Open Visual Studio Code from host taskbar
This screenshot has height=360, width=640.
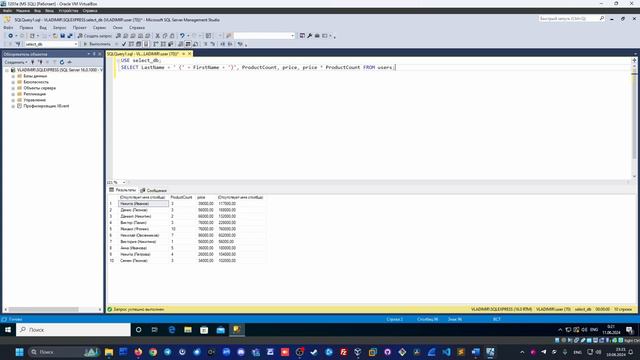[446, 352]
